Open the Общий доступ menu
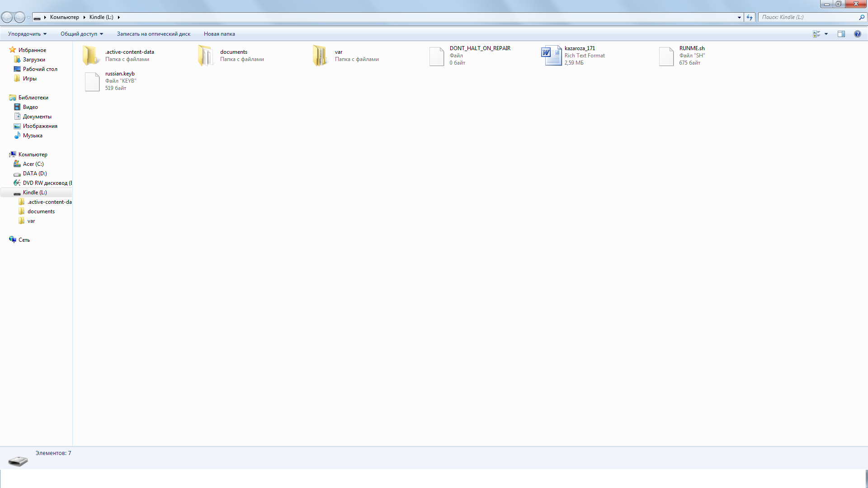This screenshot has width=868, height=488. click(82, 34)
